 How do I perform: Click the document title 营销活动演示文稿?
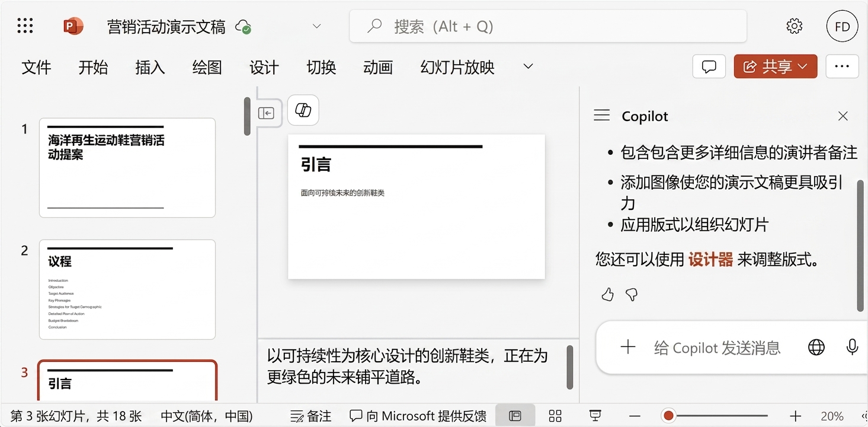pyautogui.click(x=166, y=27)
